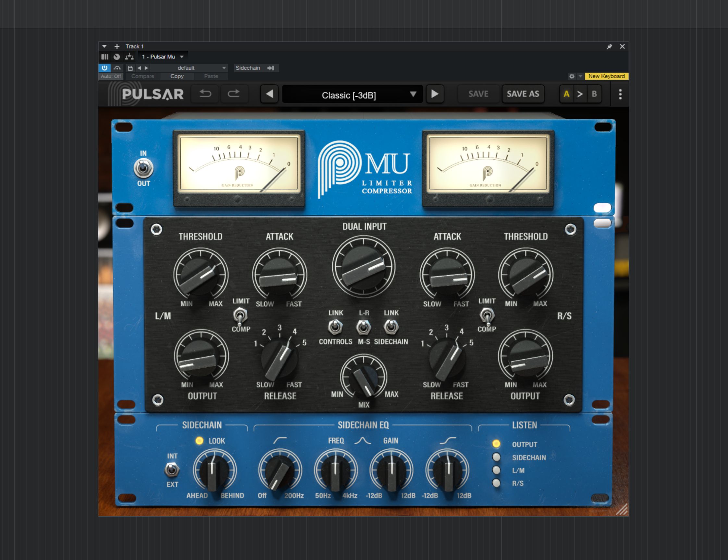Select next host preset arrow
This screenshot has width=728, height=560.
[146, 68]
